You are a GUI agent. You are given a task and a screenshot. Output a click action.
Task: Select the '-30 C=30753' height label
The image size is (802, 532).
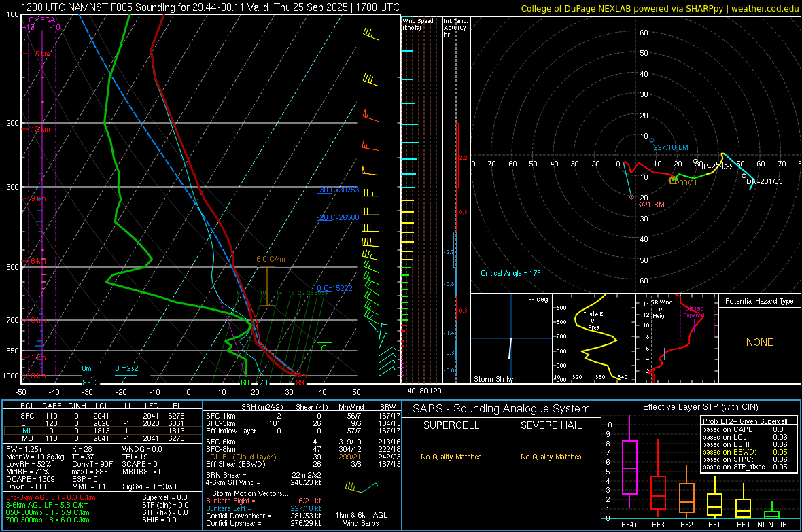(338, 190)
